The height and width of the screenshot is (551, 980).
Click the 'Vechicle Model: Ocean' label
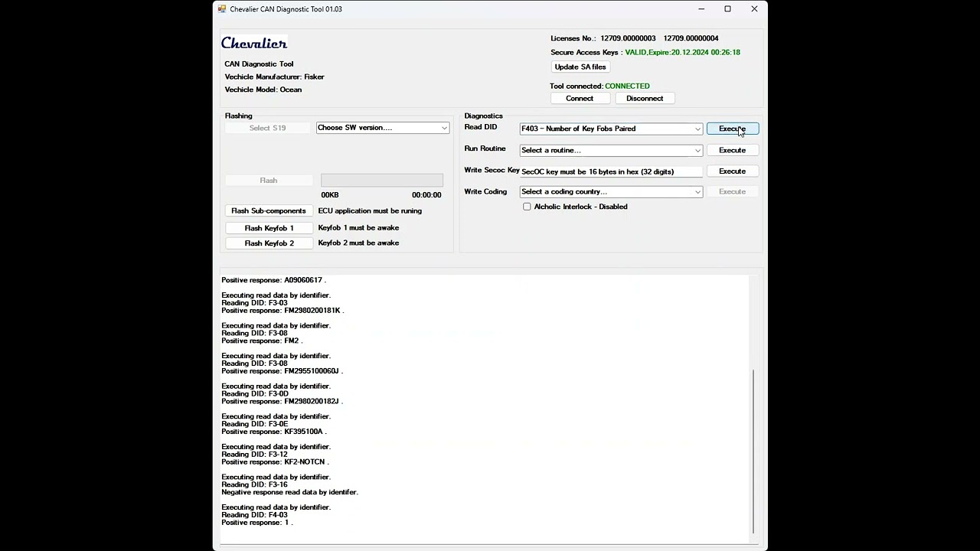[263, 90]
